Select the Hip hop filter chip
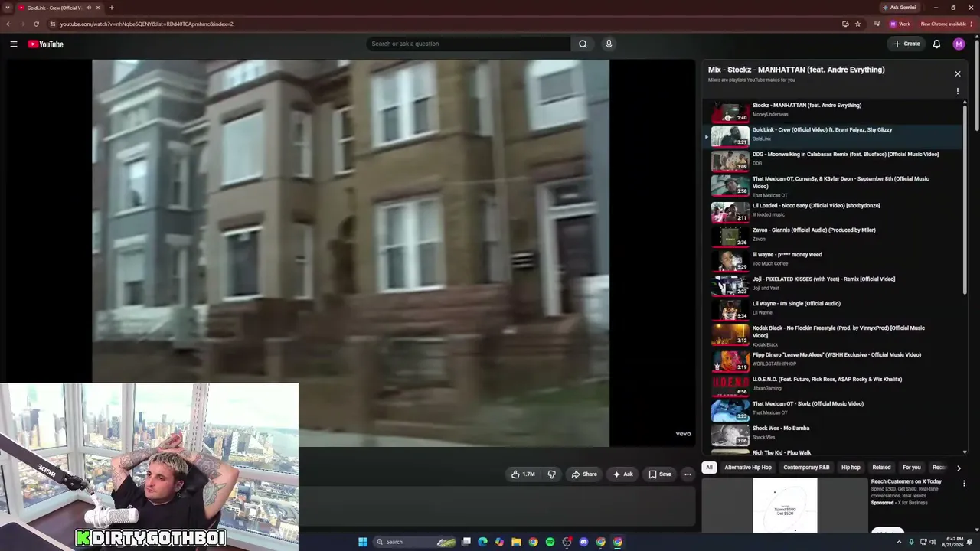 [851, 468]
